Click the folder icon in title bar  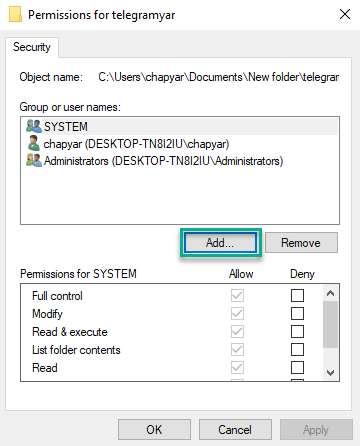(x=15, y=15)
